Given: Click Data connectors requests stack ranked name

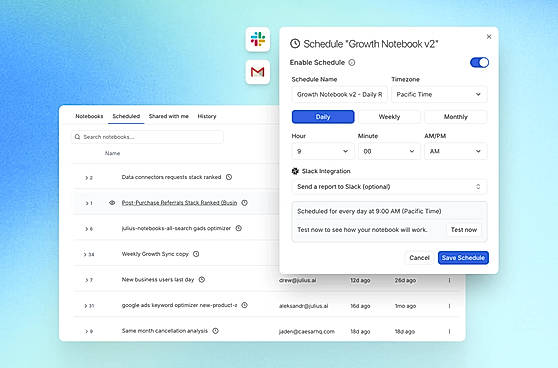Looking at the screenshot, I should [171, 177].
